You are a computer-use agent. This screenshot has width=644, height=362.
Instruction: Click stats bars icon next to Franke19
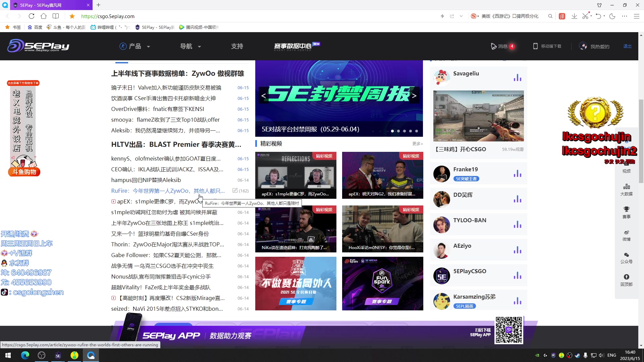(x=518, y=173)
